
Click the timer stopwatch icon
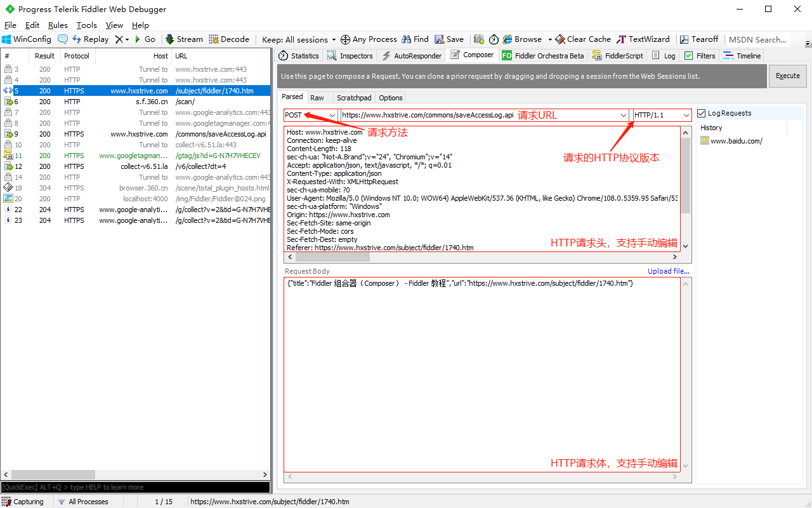click(x=494, y=39)
